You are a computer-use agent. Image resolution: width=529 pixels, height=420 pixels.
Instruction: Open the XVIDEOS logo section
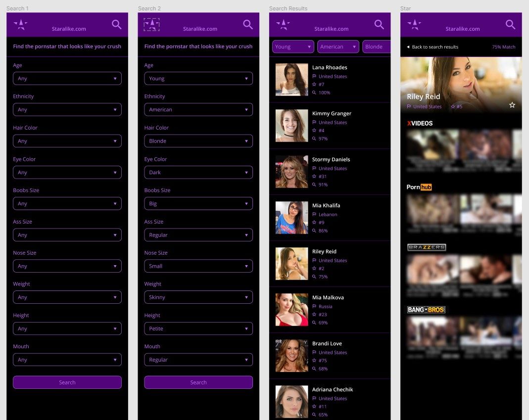[420, 124]
